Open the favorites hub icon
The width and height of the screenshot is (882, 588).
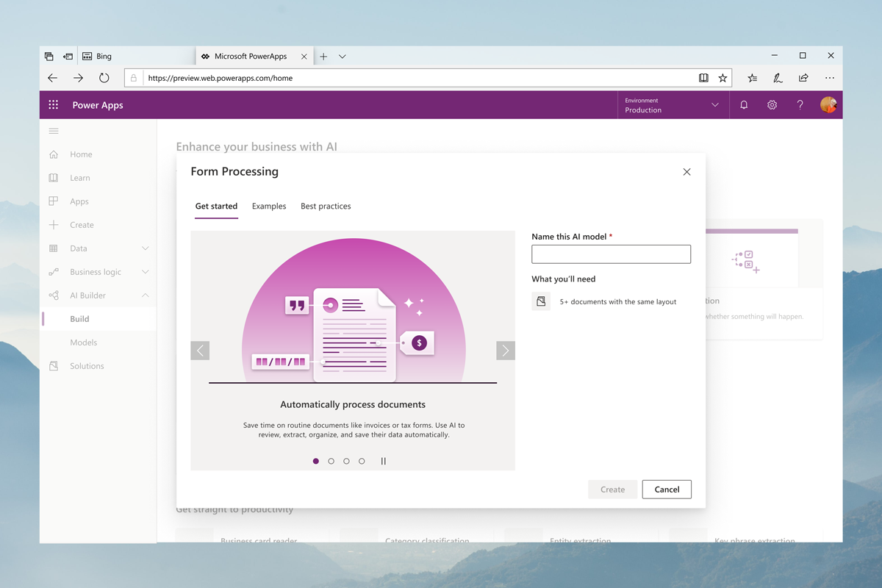point(752,78)
